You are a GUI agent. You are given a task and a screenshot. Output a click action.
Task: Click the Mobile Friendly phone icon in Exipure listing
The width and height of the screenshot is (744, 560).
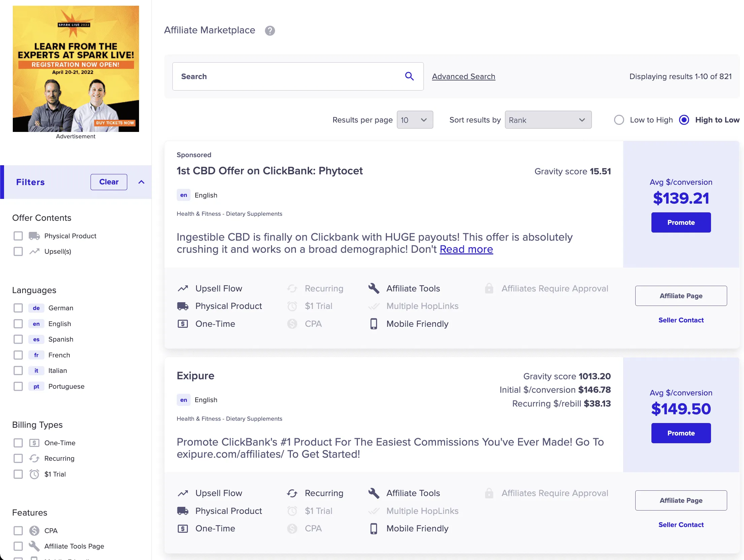click(x=374, y=528)
